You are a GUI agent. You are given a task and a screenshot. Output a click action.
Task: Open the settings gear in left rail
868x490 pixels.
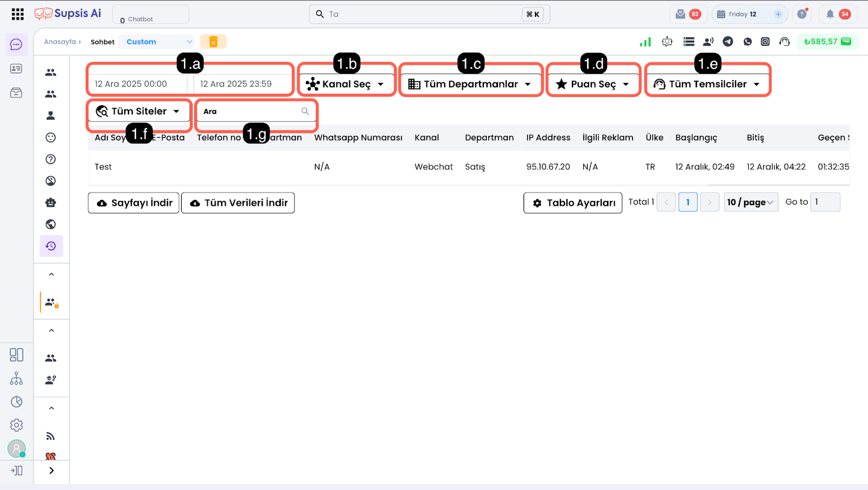(16, 425)
